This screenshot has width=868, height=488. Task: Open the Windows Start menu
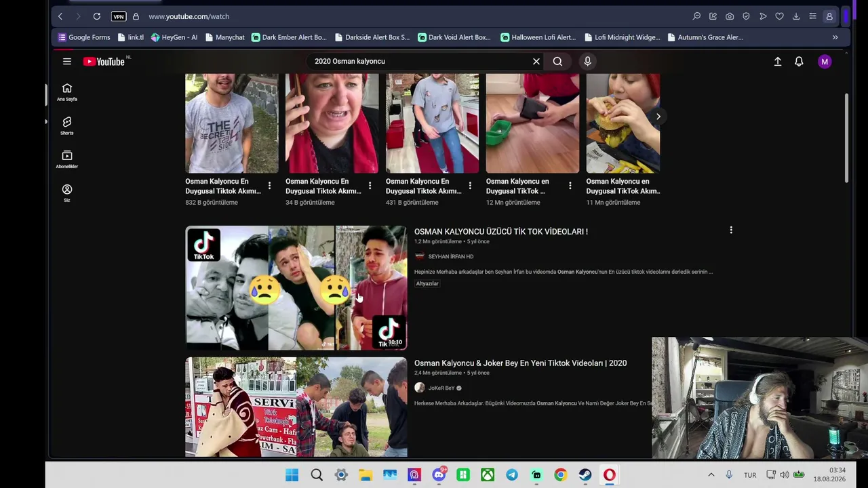tap(292, 475)
